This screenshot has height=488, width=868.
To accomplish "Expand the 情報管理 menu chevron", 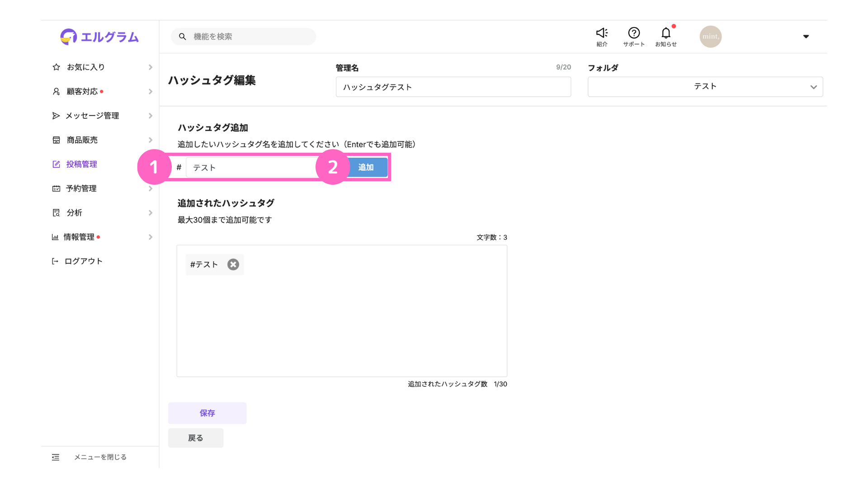I will [151, 237].
